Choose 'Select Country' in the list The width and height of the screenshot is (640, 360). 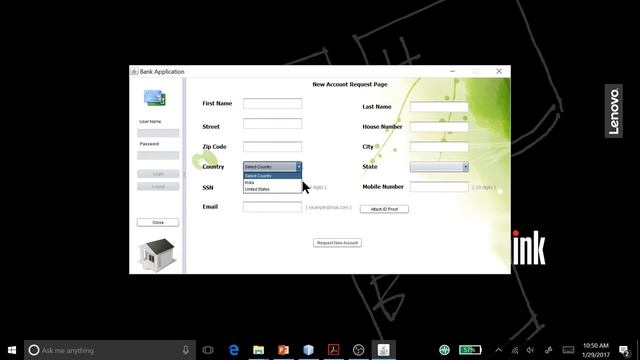tap(272, 176)
